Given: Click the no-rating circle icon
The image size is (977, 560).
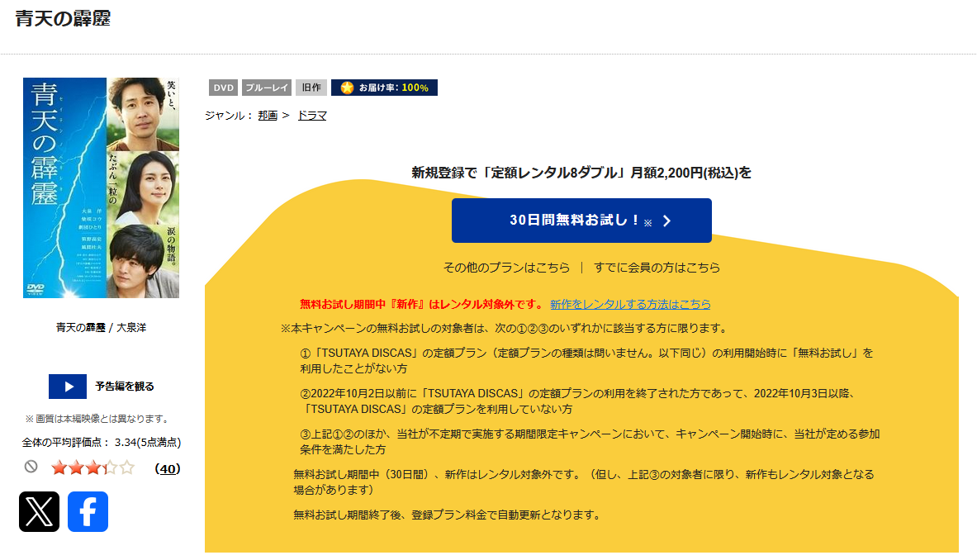Looking at the screenshot, I should click(31, 467).
